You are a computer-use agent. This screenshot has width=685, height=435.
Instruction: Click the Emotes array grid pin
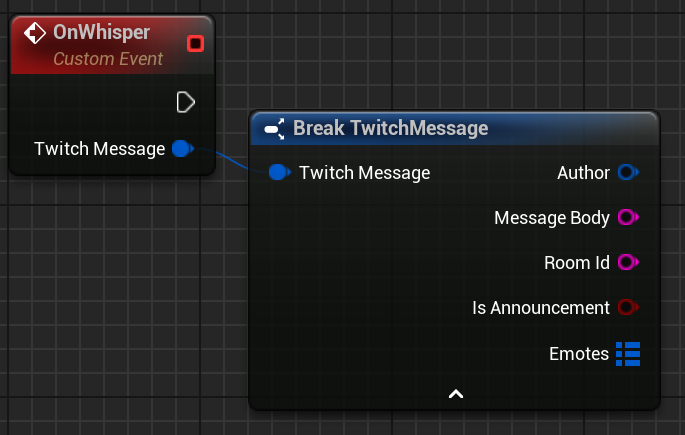(x=628, y=353)
